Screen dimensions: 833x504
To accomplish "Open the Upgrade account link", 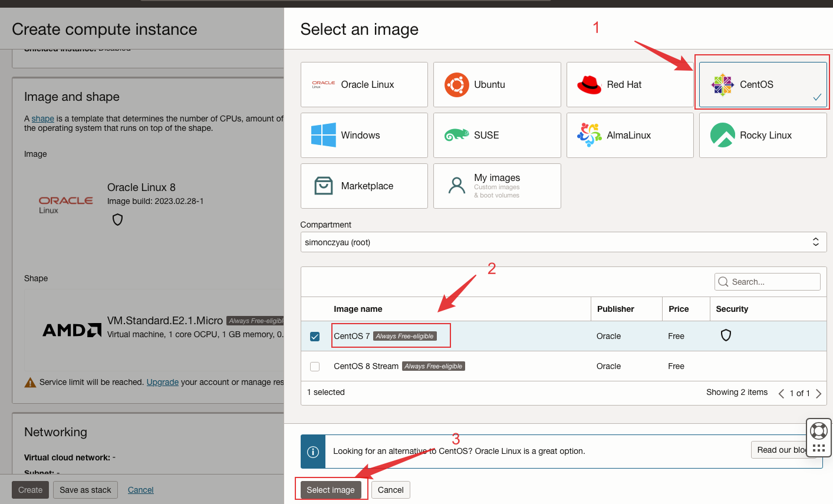I will (162, 382).
